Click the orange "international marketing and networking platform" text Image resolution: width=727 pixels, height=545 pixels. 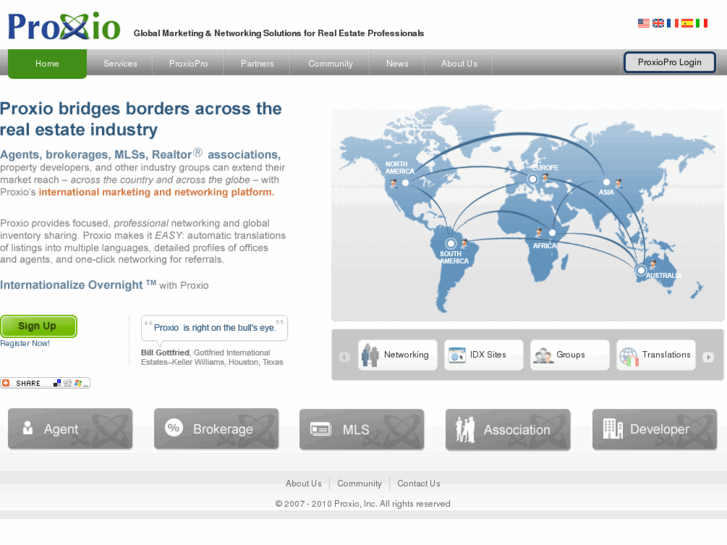tap(156, 192)
